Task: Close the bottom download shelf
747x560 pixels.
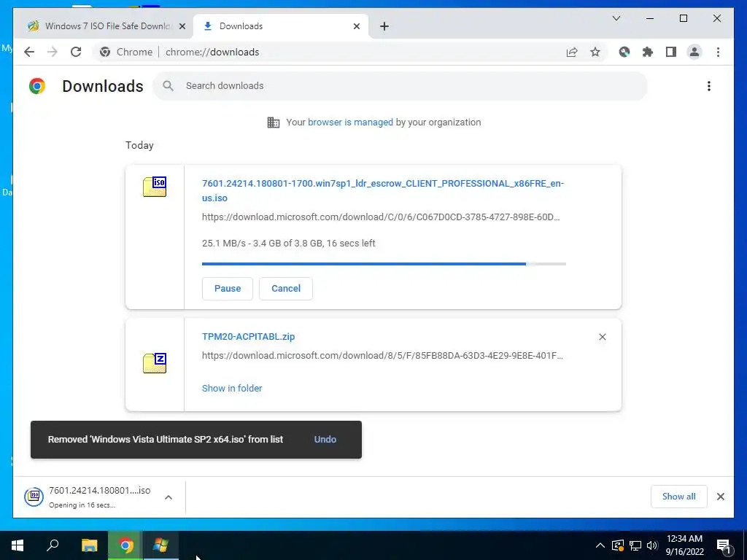Action: [x=720, y=497]
